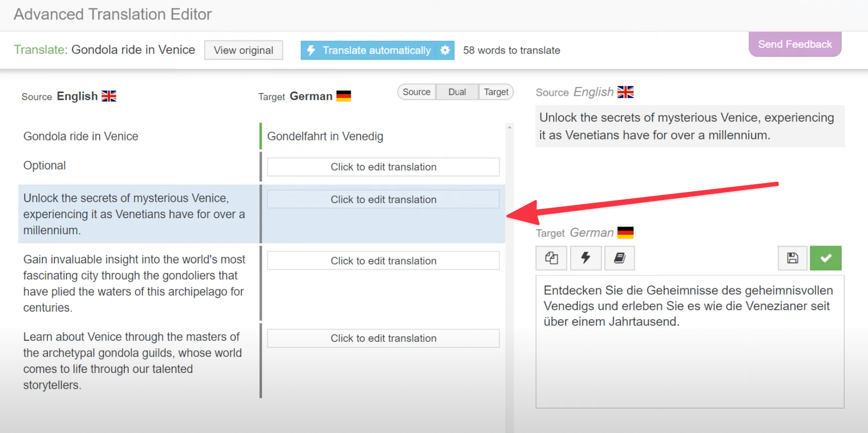Viewport: 868px width, 433px height.
Task: Click to edit translation for the Optional segment
Action: click(x=383, y=167)
